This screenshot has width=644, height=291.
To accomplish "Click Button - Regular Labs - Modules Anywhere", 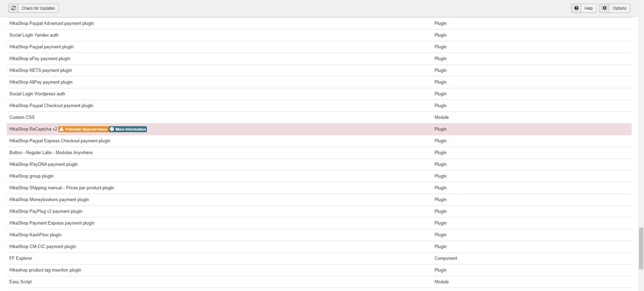I will (x=51, y=153).
